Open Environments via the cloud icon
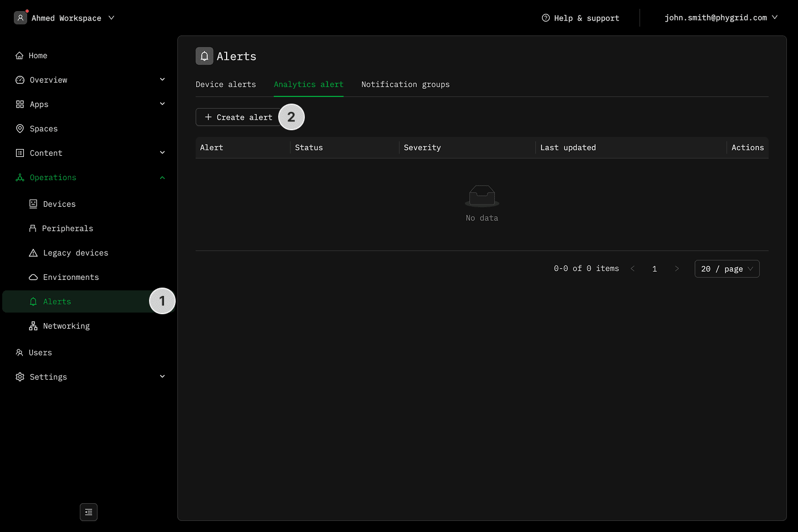The height and width of the screenshot is (532, 798). [33, 277]
